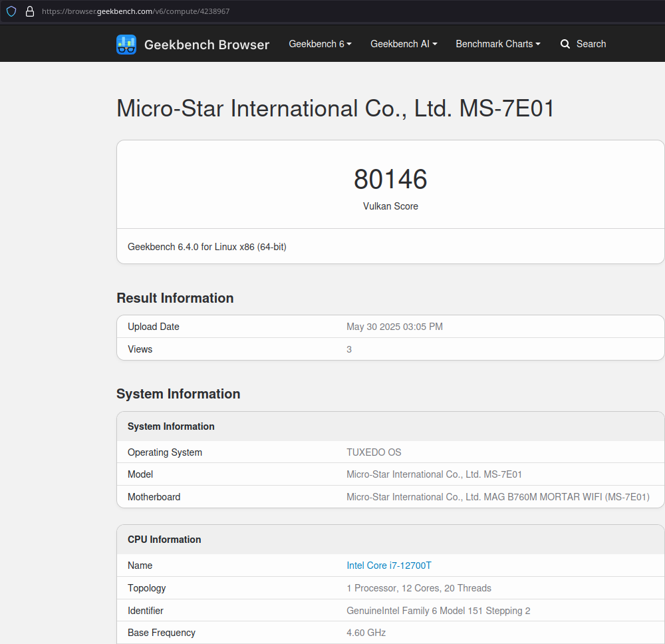665x644 pixels.
Task: Click the Result Information heading
Action: click(x=175, y=298)
